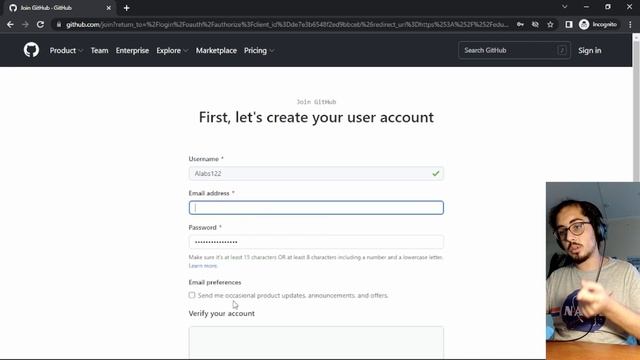Expand the Explore dropdown menu
The image size is (640, 360).
pos(172,51)
